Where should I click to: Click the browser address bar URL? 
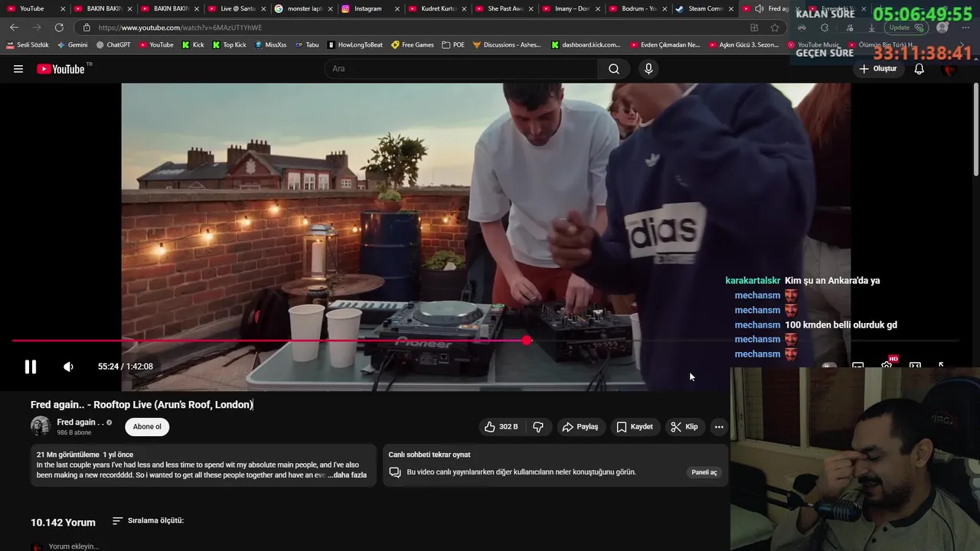pos(180,28)
